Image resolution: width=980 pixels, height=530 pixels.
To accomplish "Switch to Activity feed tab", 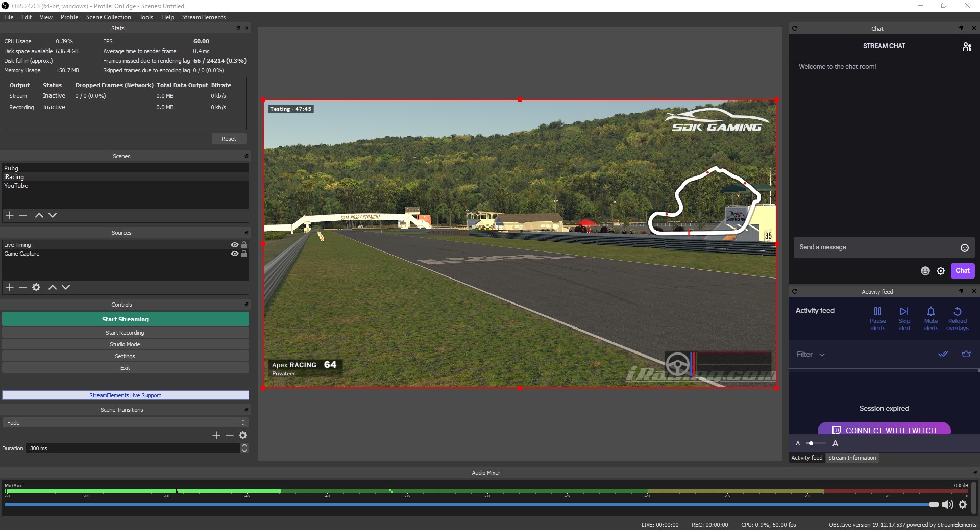I will coord(806,458).
